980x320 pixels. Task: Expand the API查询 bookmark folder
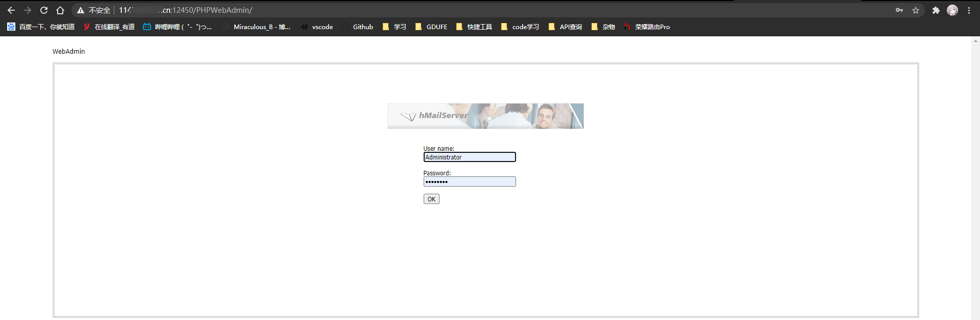[566, 27]
